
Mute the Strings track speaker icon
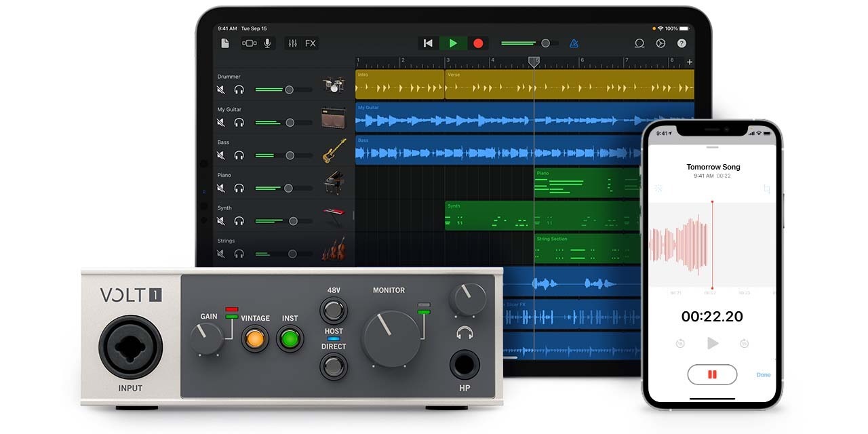point(220,254)
